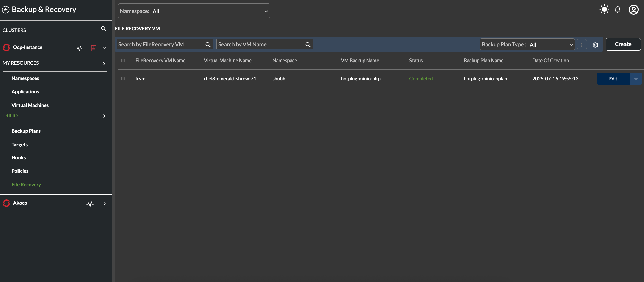The width and height of the screenshot is (644, 282).
Task: Collapse the Ocp-Instance cluster chevron
Action: [x=104, y=48]
